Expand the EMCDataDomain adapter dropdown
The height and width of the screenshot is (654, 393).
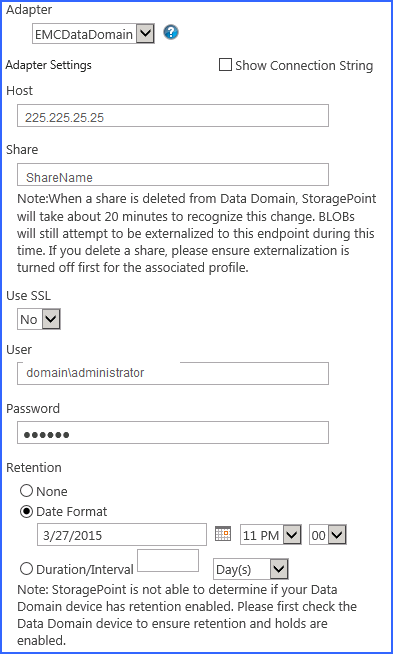pos(93,34)
